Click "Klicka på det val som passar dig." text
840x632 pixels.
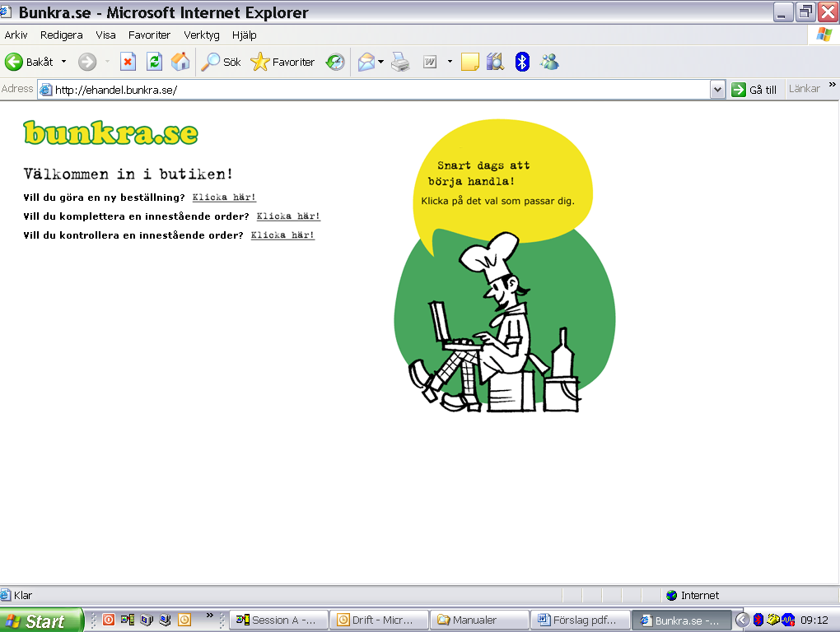pos(497,202)
